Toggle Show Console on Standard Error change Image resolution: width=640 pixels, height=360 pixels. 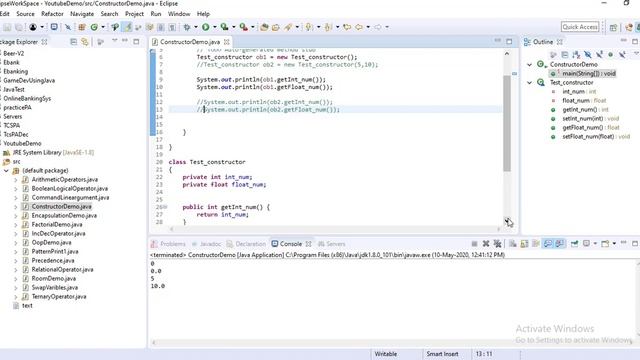coord(560,244)
